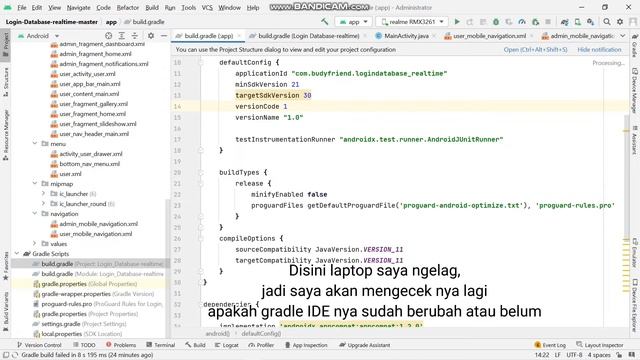Open the File menu

pyautogui.click(x=22, y=7)
